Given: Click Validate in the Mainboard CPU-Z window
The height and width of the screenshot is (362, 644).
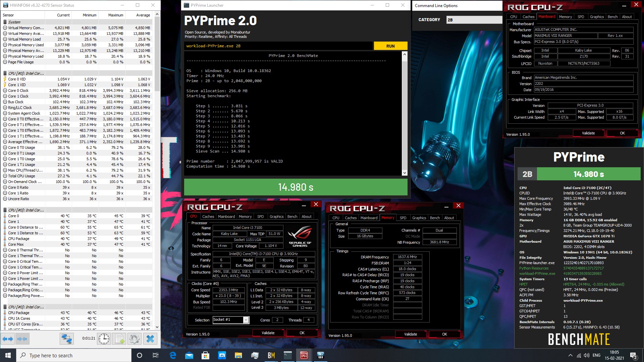Looking at the screenshot, I should (588, 133).
